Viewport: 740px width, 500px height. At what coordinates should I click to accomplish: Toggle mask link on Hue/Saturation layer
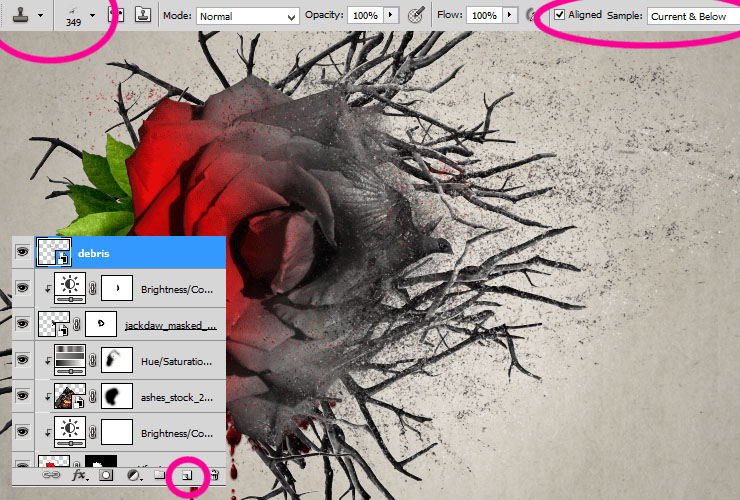[93, 360]
